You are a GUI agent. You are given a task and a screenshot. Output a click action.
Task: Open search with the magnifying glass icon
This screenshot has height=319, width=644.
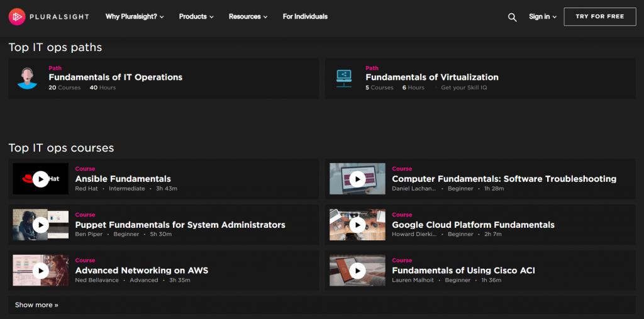[x=512, y=17]
